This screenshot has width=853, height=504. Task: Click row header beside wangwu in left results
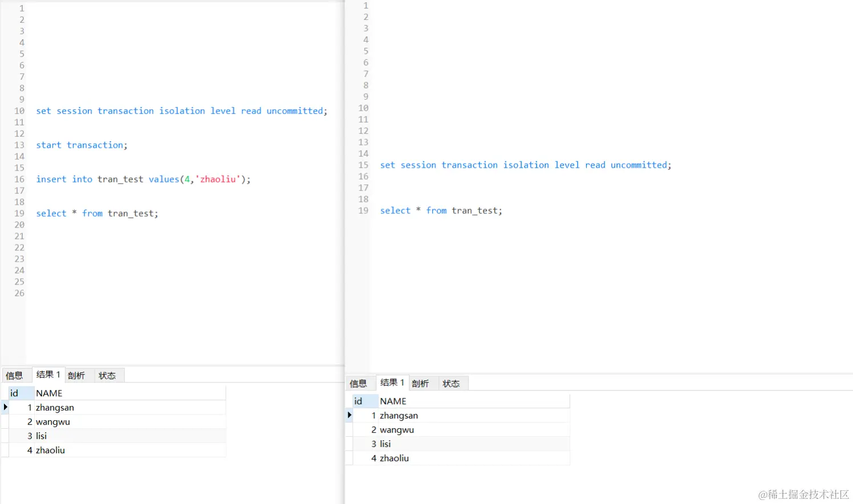pos(5,422)
